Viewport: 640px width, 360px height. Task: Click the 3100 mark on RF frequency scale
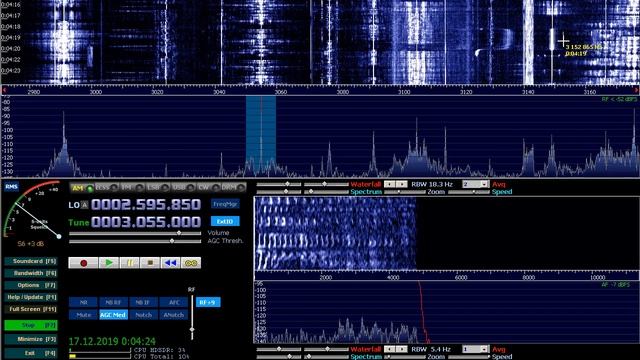pos(404,92)
